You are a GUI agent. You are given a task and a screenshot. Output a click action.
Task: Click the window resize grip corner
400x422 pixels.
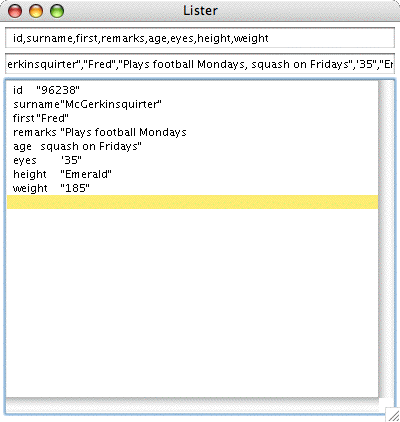tap(393, 415)
